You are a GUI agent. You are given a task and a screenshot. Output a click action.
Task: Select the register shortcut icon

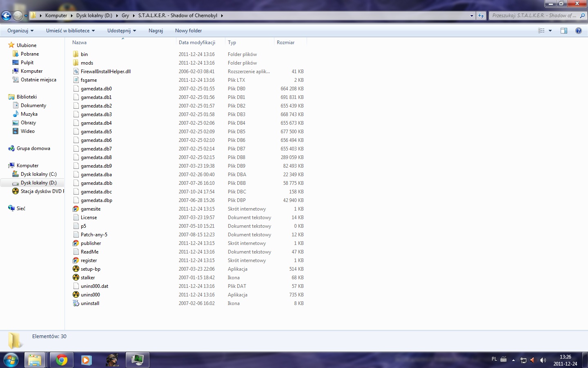point(76,260)
